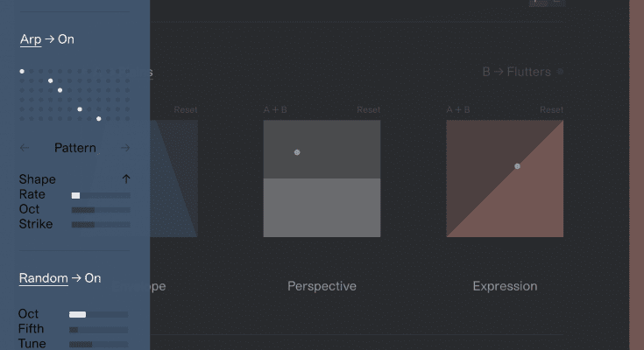The height and width of the screenshot is (350, 644).
Task: Select the Arp section heading
Action: pyautogui.click(x=31, y=39)
